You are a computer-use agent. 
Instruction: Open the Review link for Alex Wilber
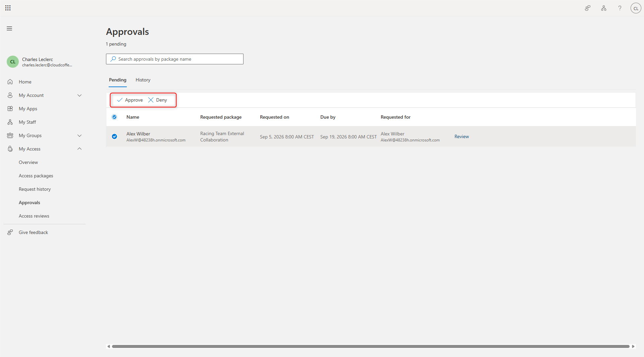point(462,136)
